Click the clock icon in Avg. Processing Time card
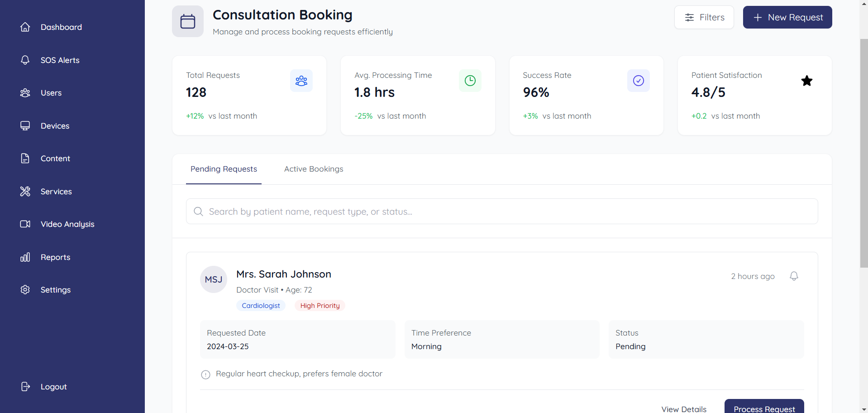The height and width of the screenshot is (413, 868). point(470,81)
